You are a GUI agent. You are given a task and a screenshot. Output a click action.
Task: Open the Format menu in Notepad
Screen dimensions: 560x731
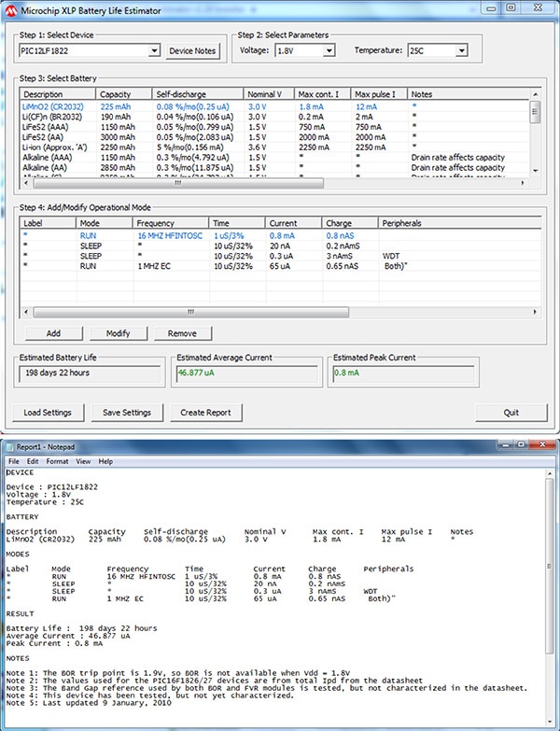click(57, 461)
